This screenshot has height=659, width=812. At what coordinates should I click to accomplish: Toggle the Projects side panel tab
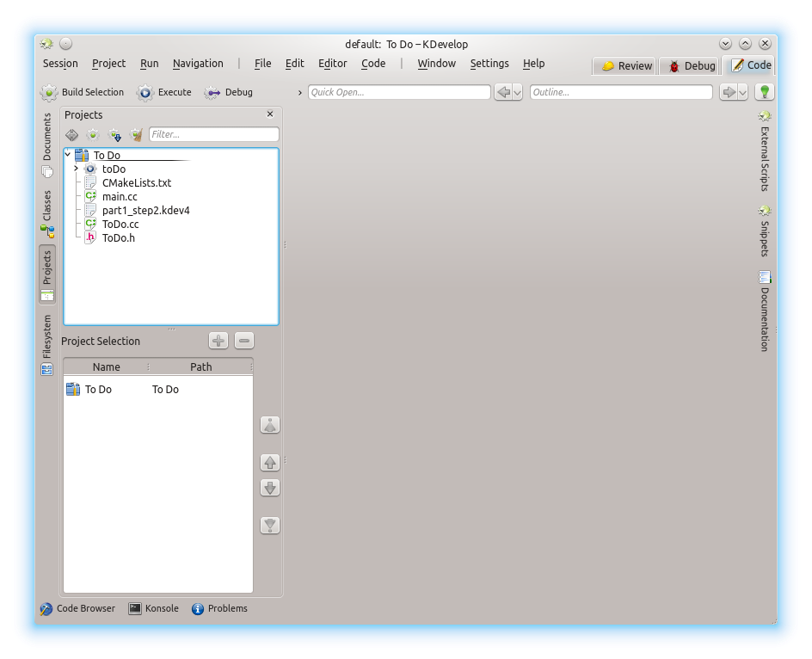[47, 274]
